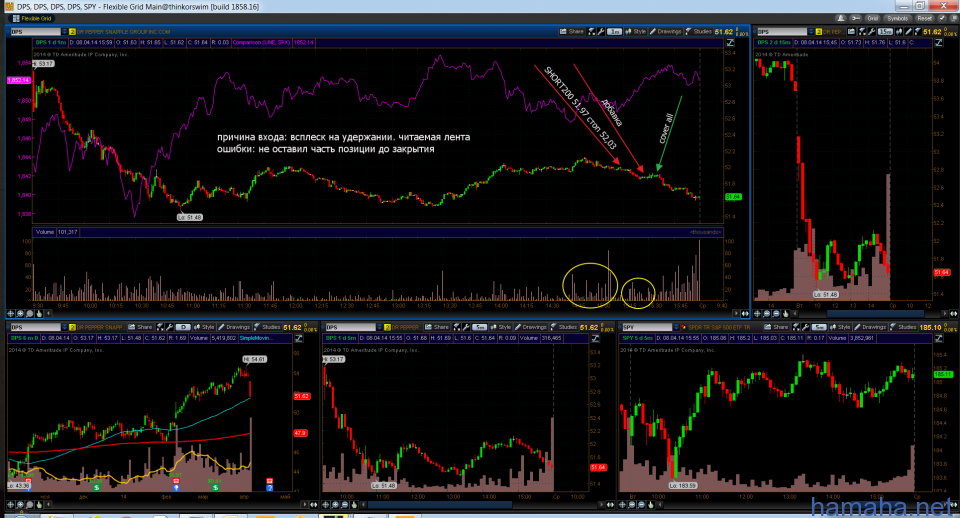
Task: Click pencil Drawings icon on top-right 15m chart
Action: coord(909,31)
